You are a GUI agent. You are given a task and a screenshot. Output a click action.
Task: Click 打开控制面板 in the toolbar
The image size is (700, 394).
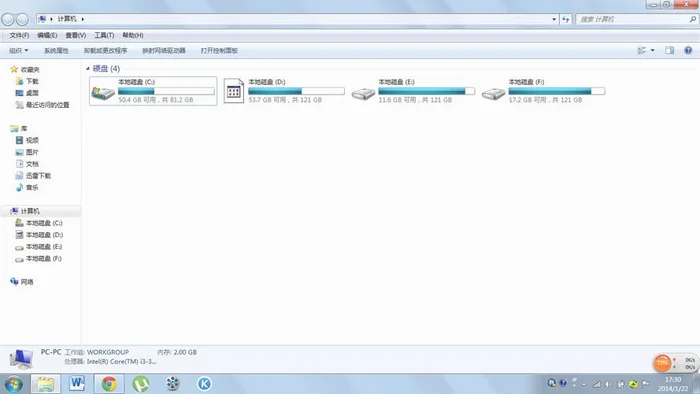pos(219,50)
